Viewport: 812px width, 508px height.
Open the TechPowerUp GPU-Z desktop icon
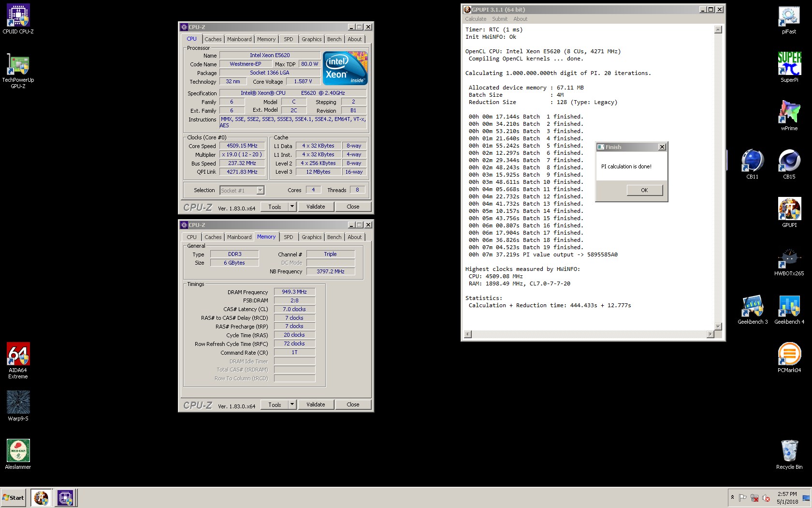pos(18,70)
